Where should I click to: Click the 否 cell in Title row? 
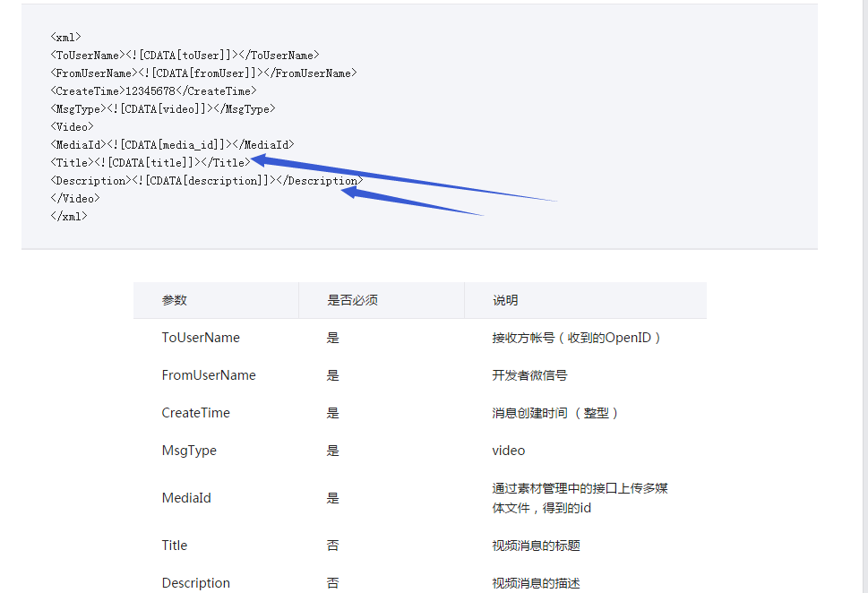tap(332, 546)
